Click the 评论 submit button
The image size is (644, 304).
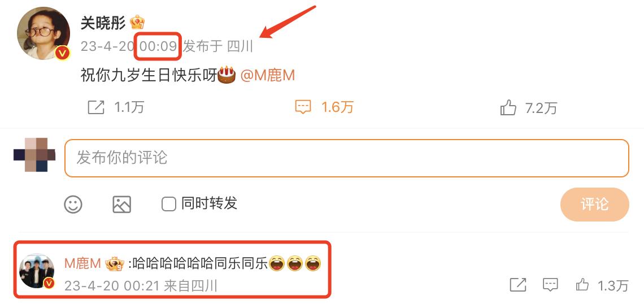594,205
